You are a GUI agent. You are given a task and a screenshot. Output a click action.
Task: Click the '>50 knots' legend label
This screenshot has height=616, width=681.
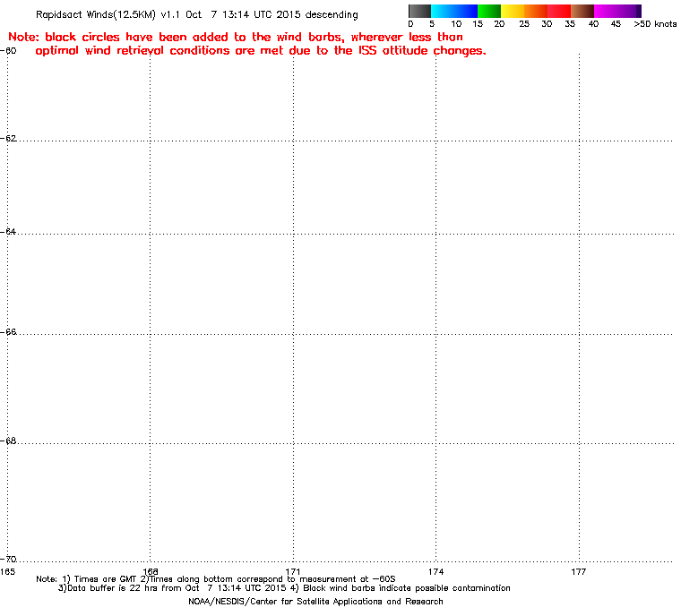click(655, 24)
